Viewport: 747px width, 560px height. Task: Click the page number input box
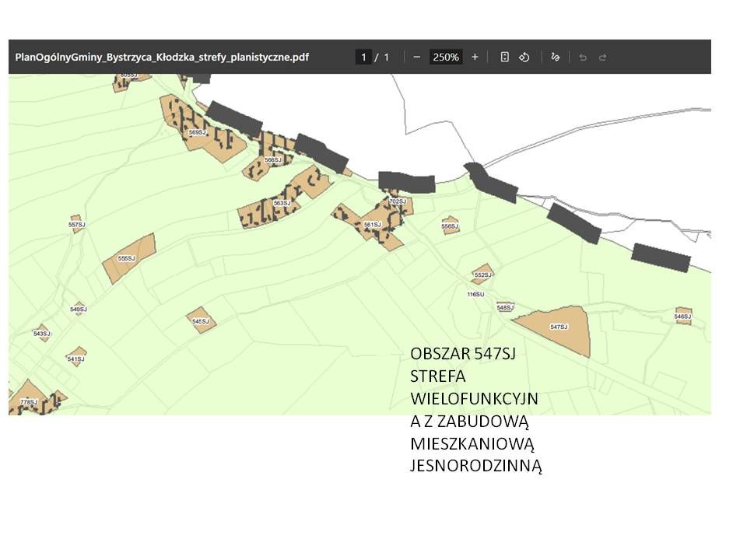tap(363, 57)
